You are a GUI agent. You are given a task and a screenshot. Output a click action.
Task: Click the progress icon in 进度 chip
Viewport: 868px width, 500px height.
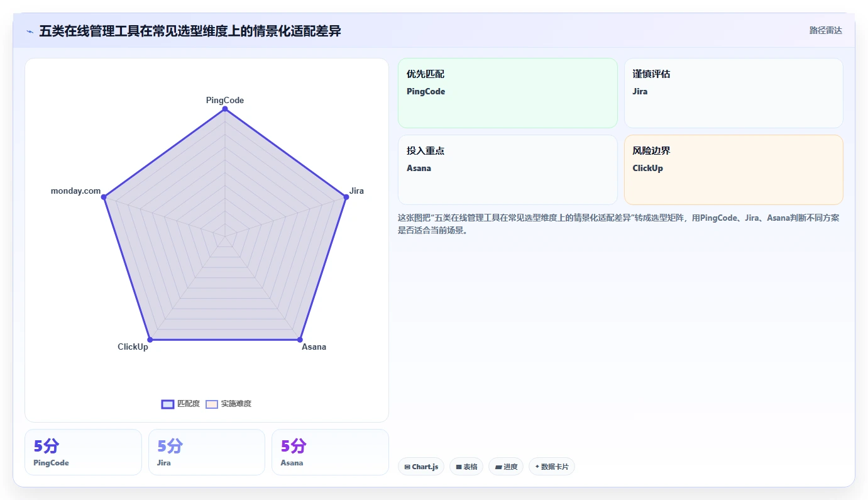tap(498, 467)
